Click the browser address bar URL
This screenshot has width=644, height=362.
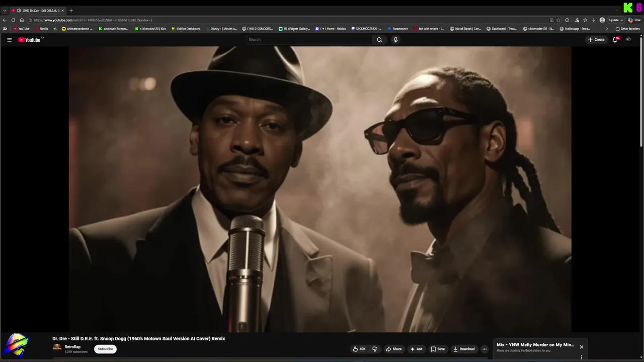(x=93, y=20)
